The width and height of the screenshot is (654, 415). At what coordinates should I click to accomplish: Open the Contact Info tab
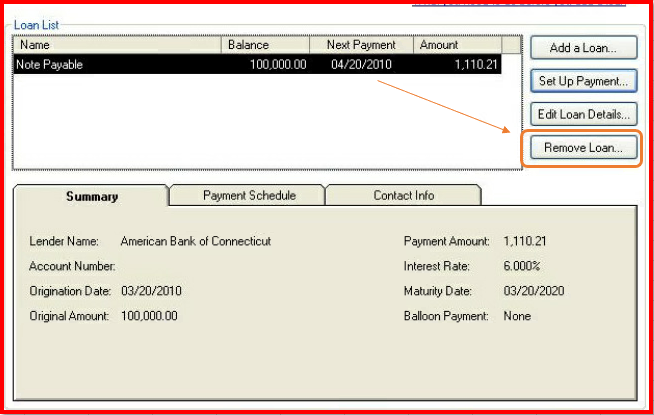point(403,196)
